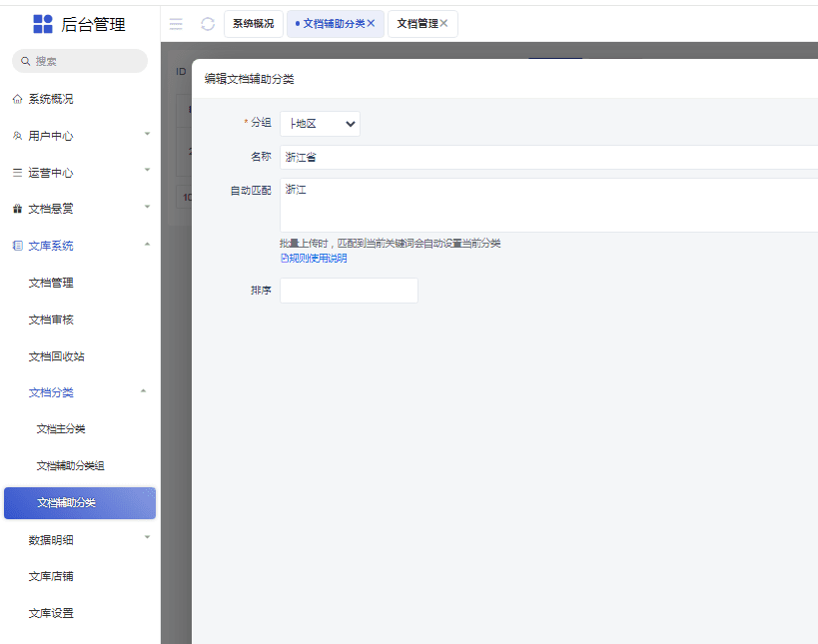Switch to the 系统概况 tab

[253, 24]
